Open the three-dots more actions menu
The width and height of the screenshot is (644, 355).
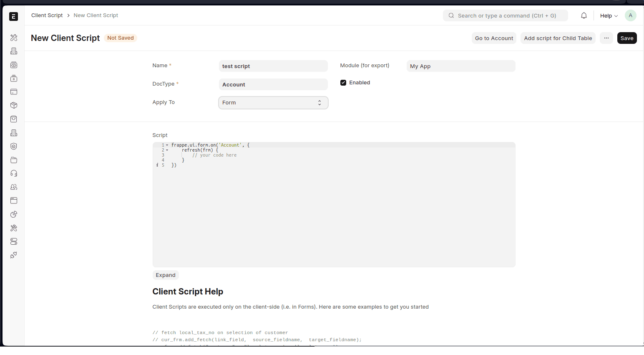click(606, 38)
